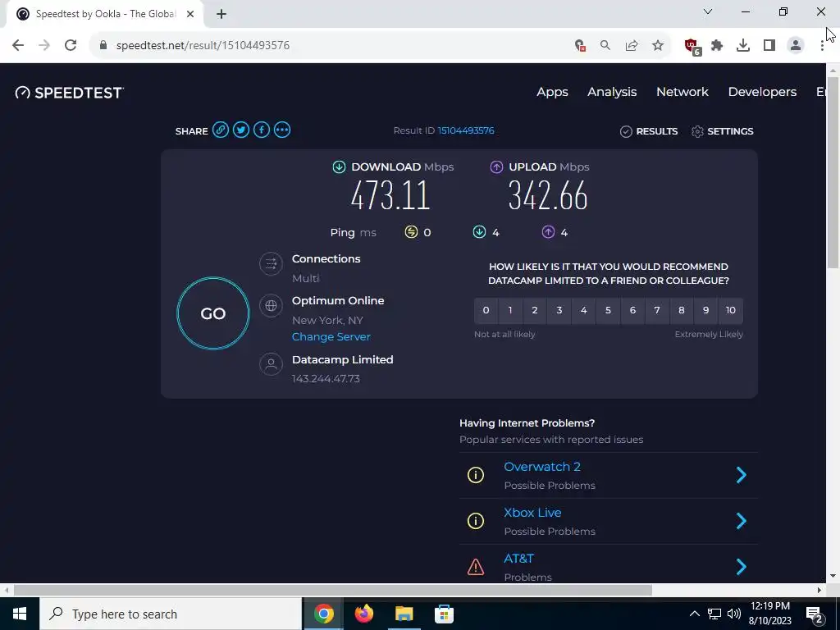
Task: Open the Developers menu
Action: (762, 92)
